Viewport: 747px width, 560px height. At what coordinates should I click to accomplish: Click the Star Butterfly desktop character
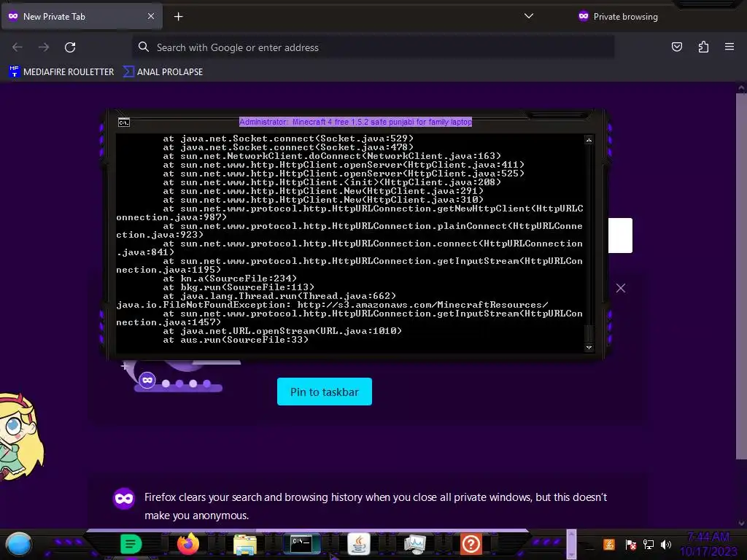(x=21, y=437)
